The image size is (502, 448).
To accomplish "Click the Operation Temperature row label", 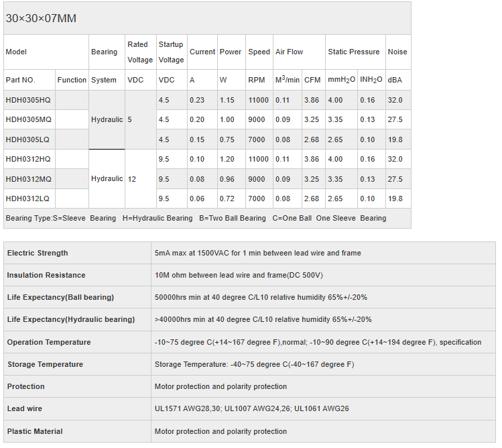I will point(49,342).
